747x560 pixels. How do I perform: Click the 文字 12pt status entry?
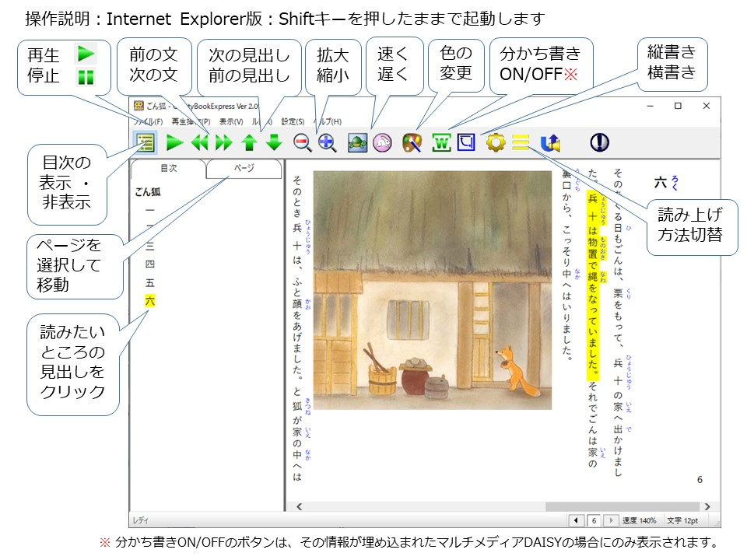[682, 520]
